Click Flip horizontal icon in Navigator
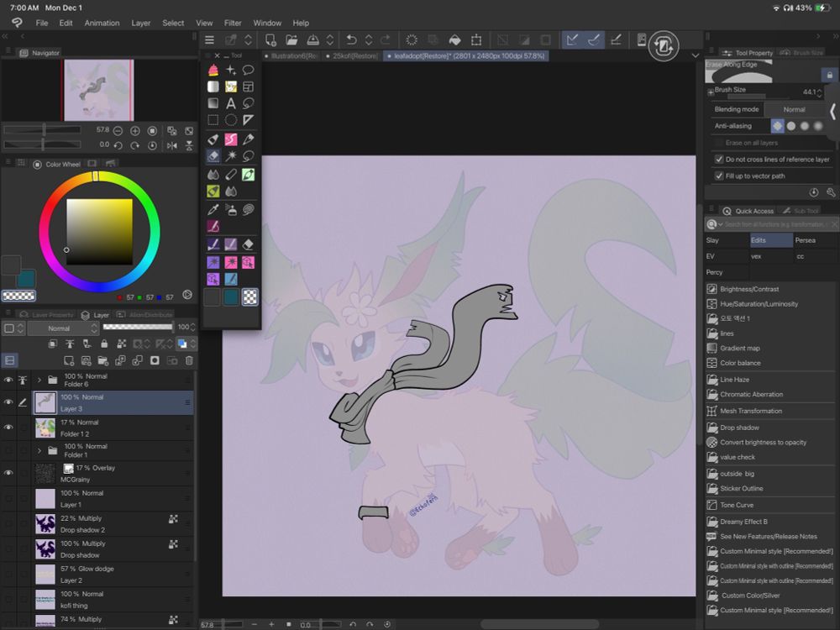 (172, 145)
